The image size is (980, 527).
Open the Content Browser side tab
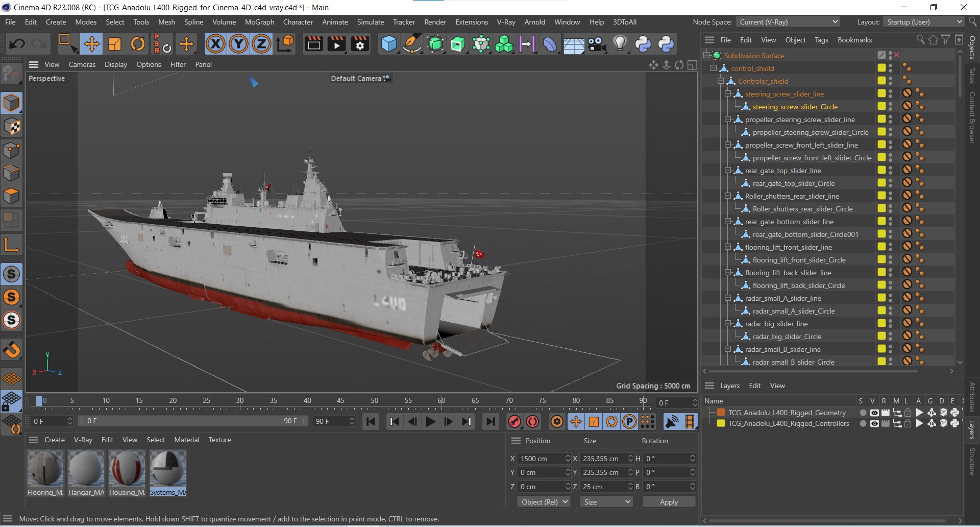coord(972,117)
